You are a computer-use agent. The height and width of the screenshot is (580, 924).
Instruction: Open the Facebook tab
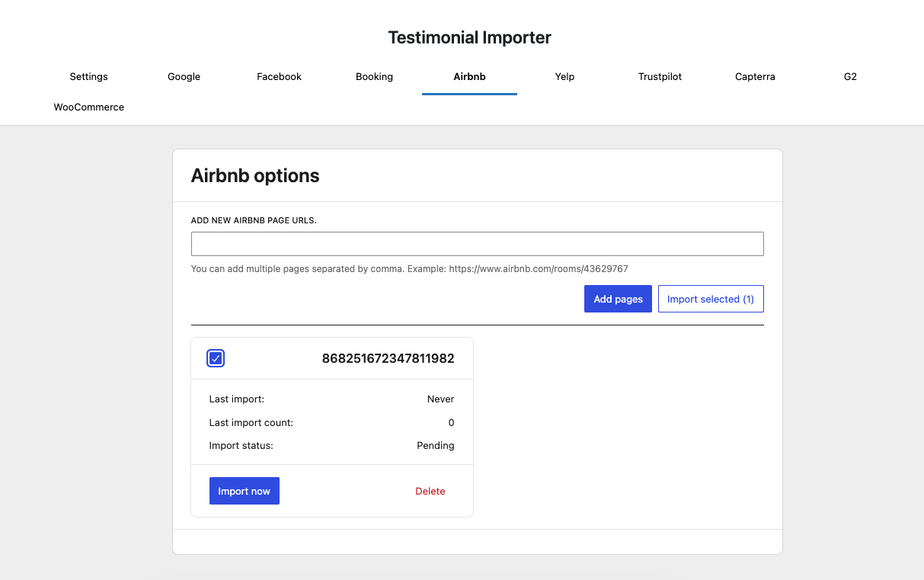279,77
